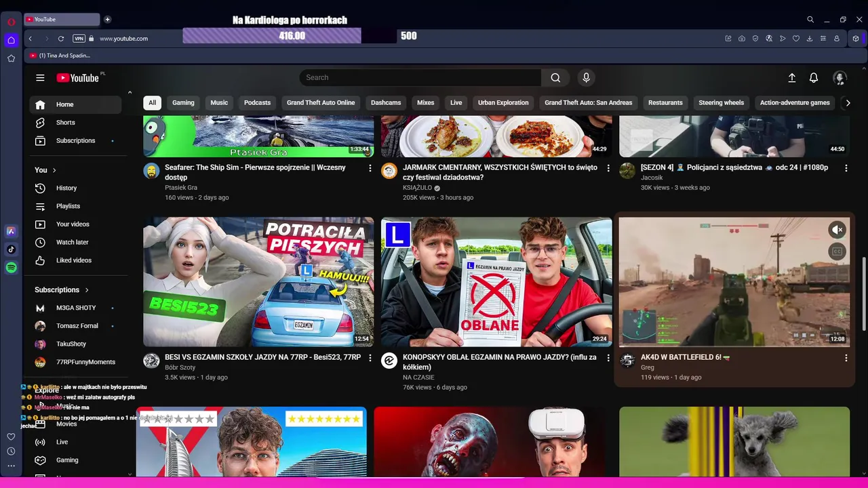The height and width of the screenshot is (488, 868).
Task: Open the translate page icon
Action: point(769,39)
